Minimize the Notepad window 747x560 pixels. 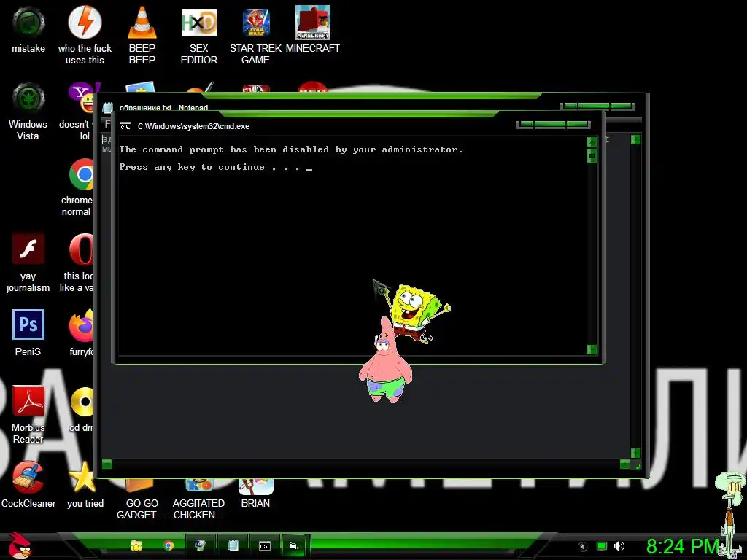(x=570, y=106)
